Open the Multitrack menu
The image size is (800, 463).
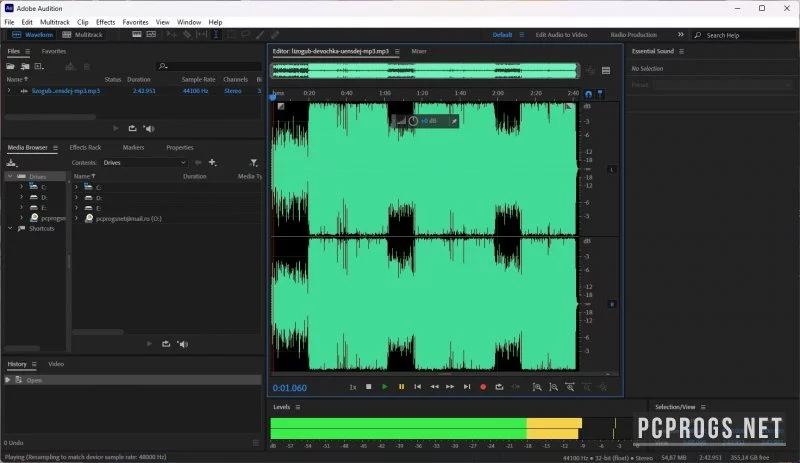tap(55, 22)
